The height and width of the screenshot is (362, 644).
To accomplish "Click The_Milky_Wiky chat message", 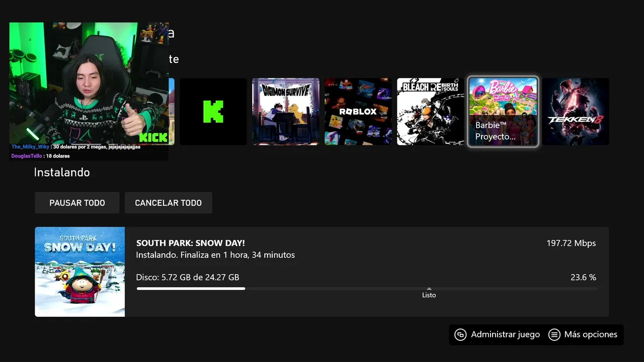I will coord(76,147).
